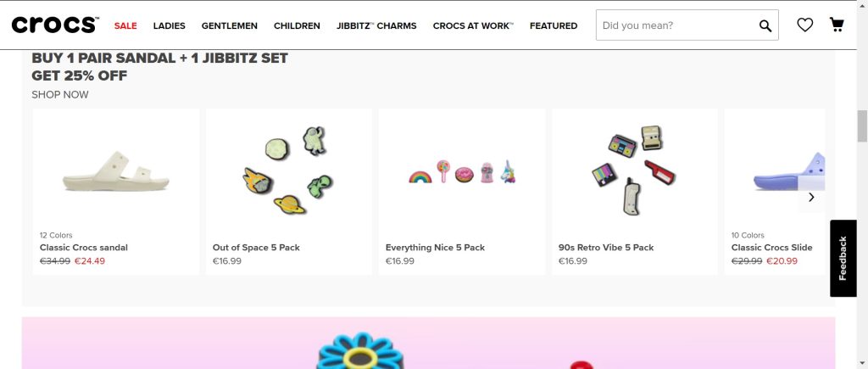Open the Out of Space 5 Pack image

pyautogui.click(x=289, y=170)
